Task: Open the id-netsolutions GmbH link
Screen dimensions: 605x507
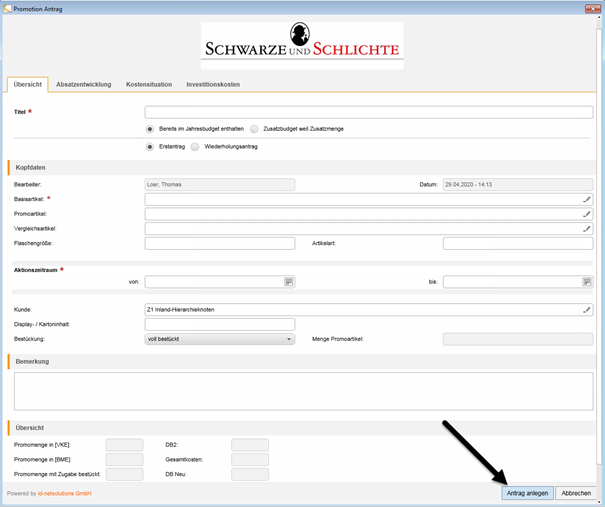Action: pos(65,494)
